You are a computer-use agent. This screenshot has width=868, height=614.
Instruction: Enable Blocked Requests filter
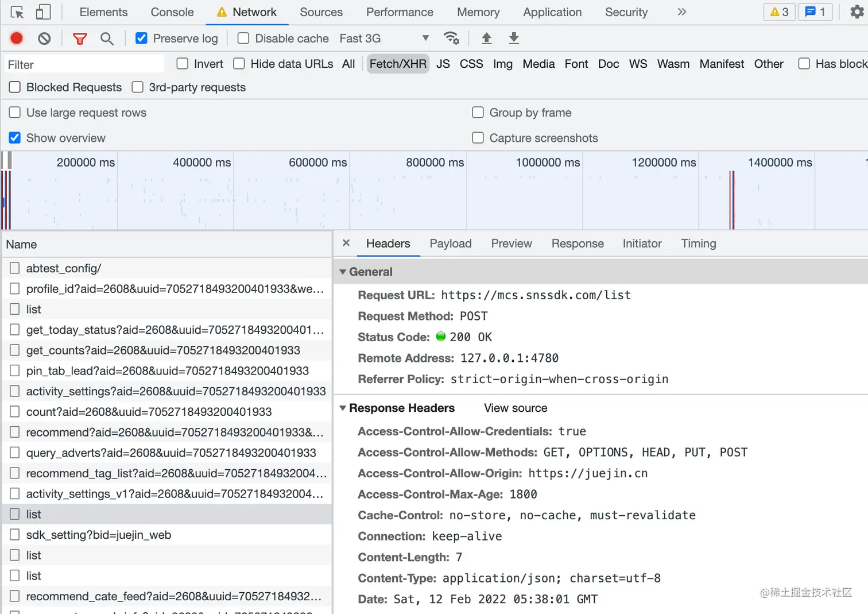(15, 87)
